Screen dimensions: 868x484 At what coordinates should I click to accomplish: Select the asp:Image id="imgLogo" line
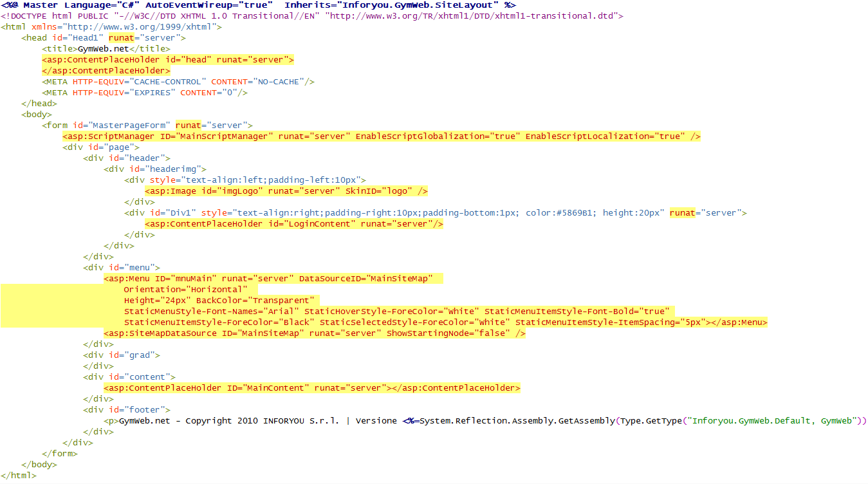pos(286,191)
